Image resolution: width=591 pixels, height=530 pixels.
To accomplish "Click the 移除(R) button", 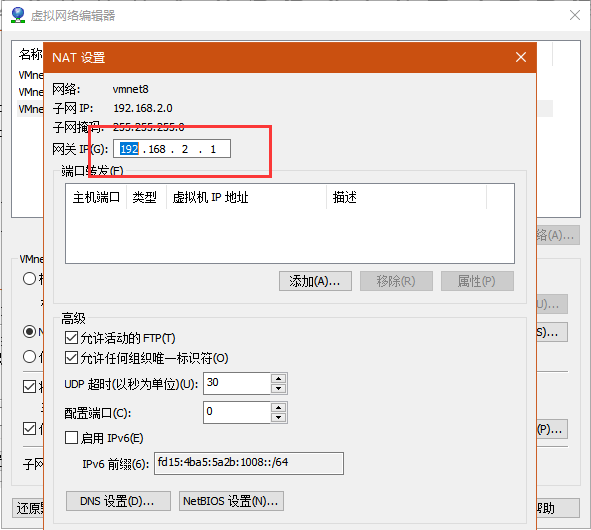I will coord(396,281).
